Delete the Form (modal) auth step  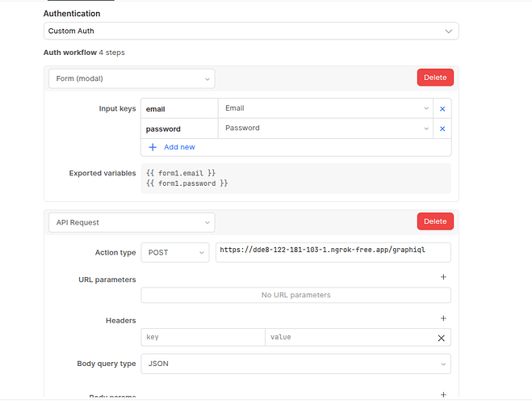pyautogui.click(x=435, y=78)
